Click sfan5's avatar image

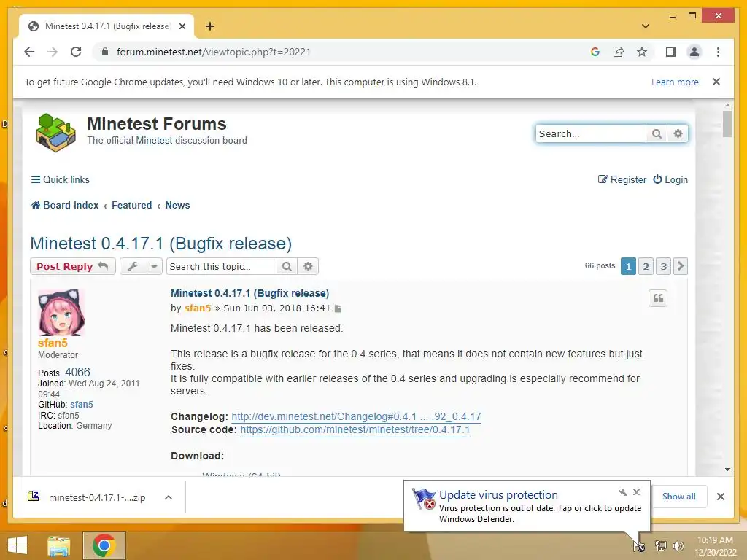coord(61,312)
